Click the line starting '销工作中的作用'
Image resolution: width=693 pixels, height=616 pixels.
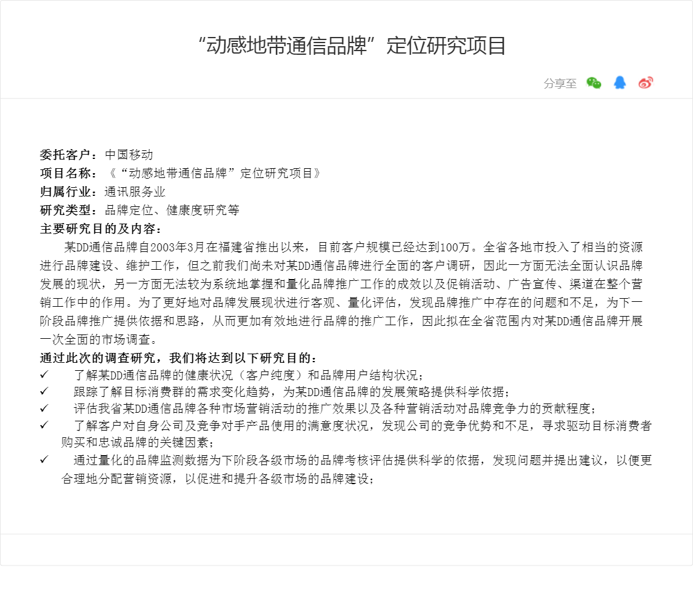(341, 302)
